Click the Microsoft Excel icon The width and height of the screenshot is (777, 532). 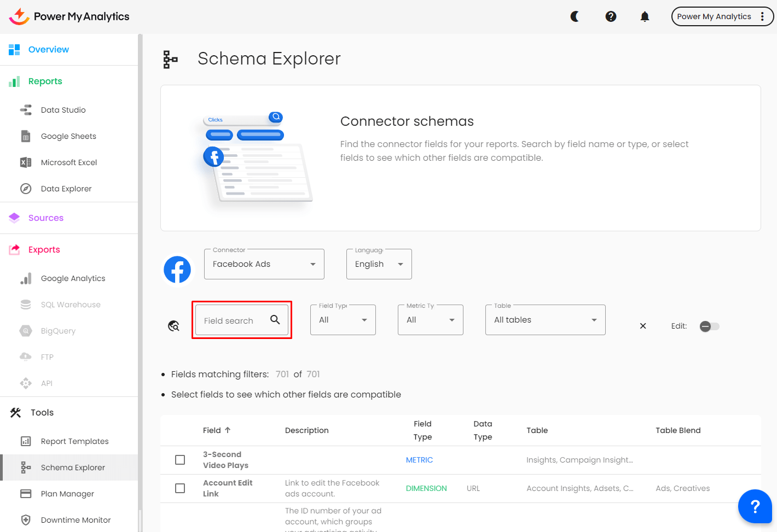tap(26, 162)
